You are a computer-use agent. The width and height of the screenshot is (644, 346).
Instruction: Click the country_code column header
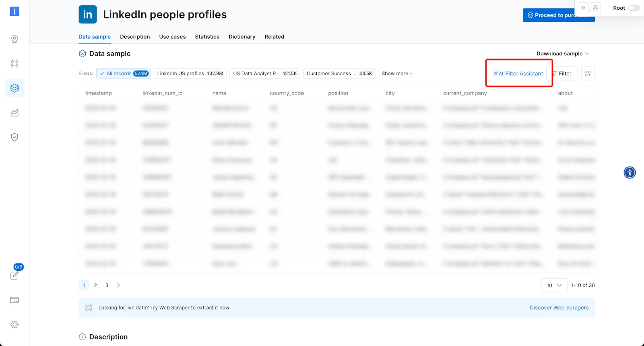tap(287, 93)
